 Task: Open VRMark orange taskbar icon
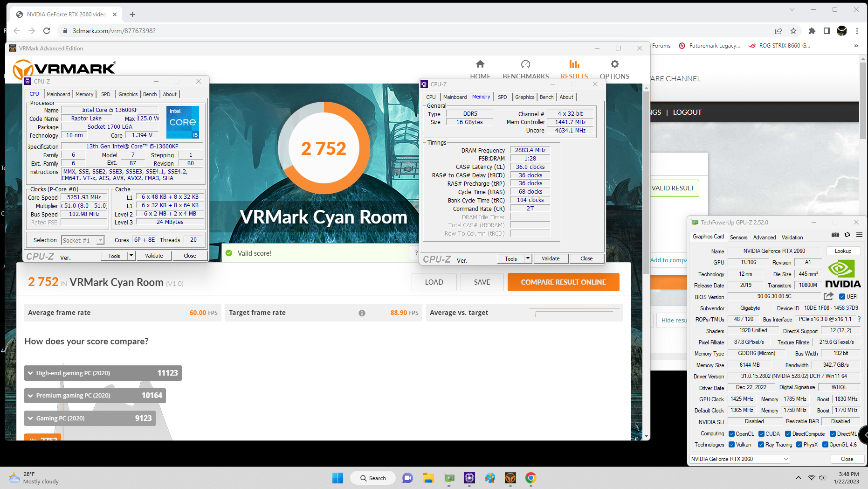[x=510, y=478]
